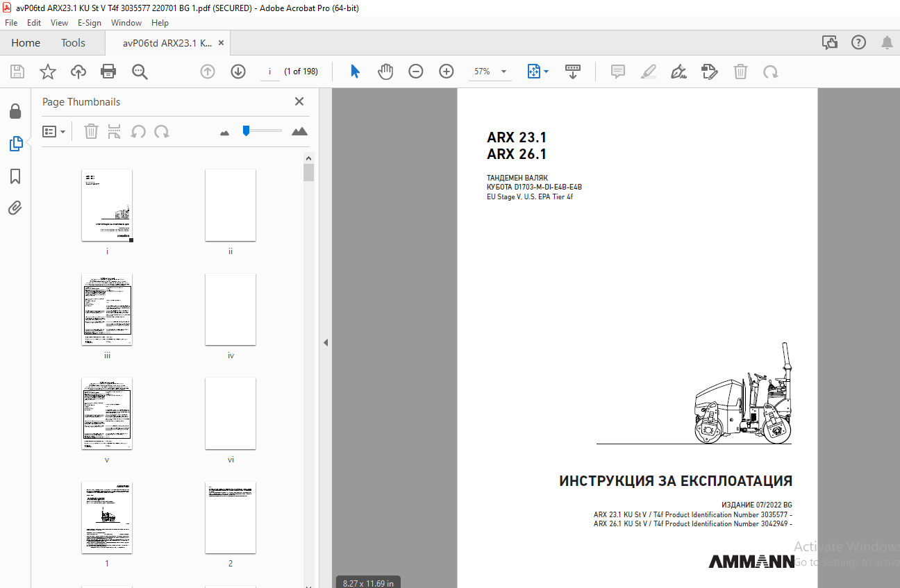Click the upload to cloud icon
Screen dimensions: 900x588
pyautogui.click(x=78, y=72)
